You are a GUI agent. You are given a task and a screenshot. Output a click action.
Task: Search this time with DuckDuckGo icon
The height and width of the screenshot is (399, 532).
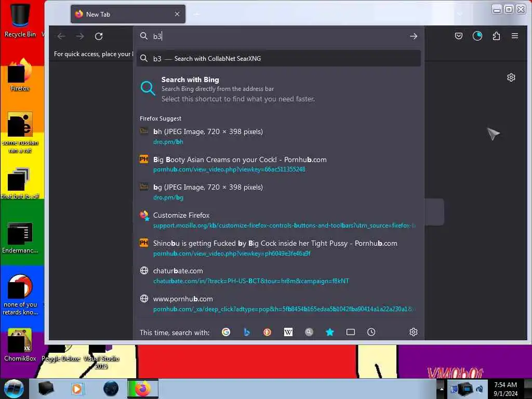point(268,332)
